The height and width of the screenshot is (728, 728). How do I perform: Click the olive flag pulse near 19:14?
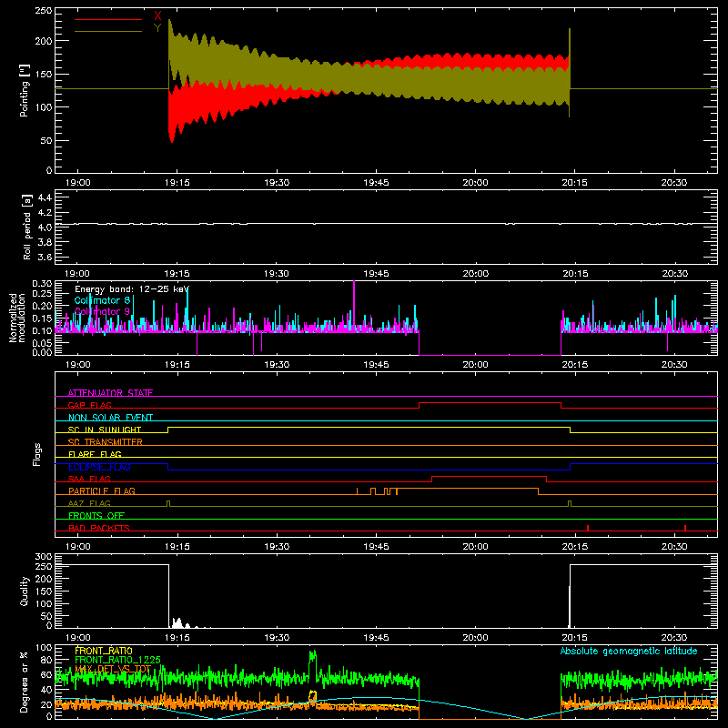pyautogui.click(x=168, y=503)
